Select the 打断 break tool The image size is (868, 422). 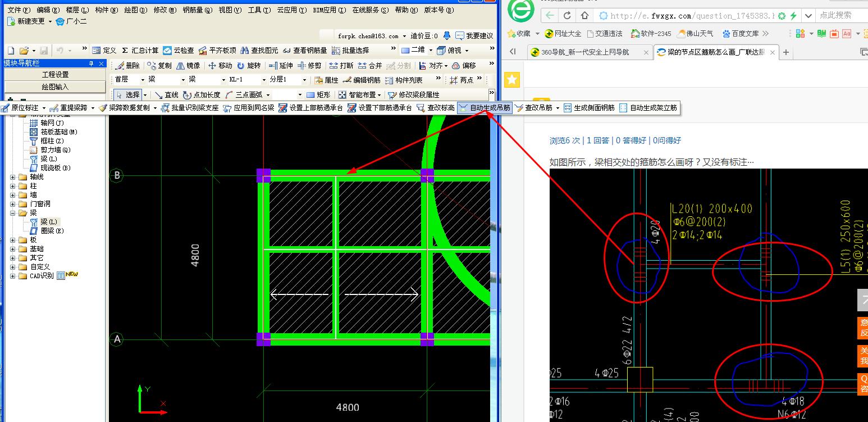coord(341,65)
